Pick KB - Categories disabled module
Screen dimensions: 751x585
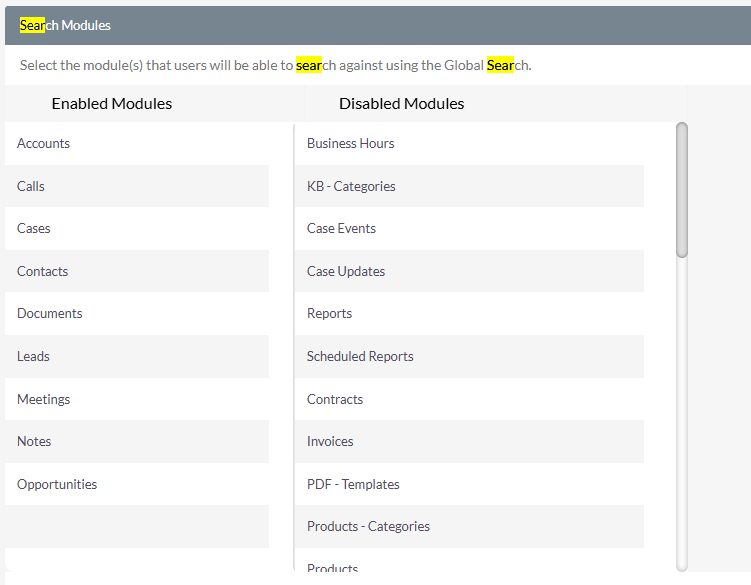tap(469, 186)
